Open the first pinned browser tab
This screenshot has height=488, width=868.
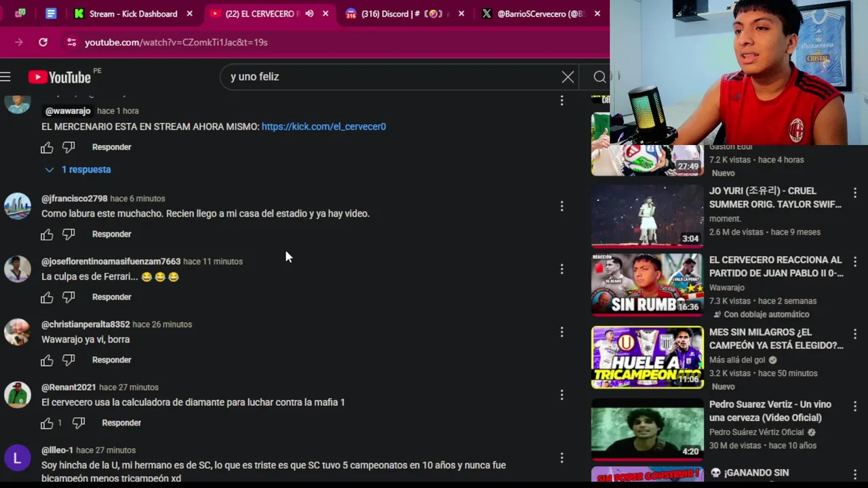20,14
